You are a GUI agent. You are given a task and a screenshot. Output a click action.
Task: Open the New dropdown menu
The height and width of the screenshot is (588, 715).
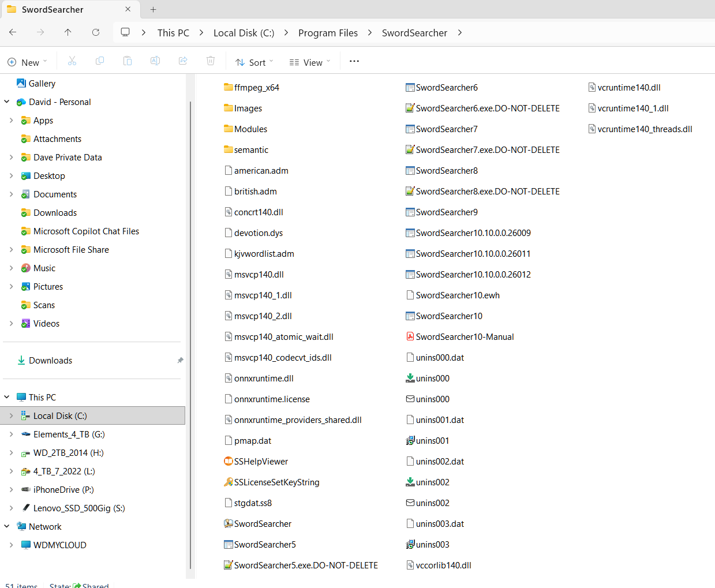tap(27, 62)
